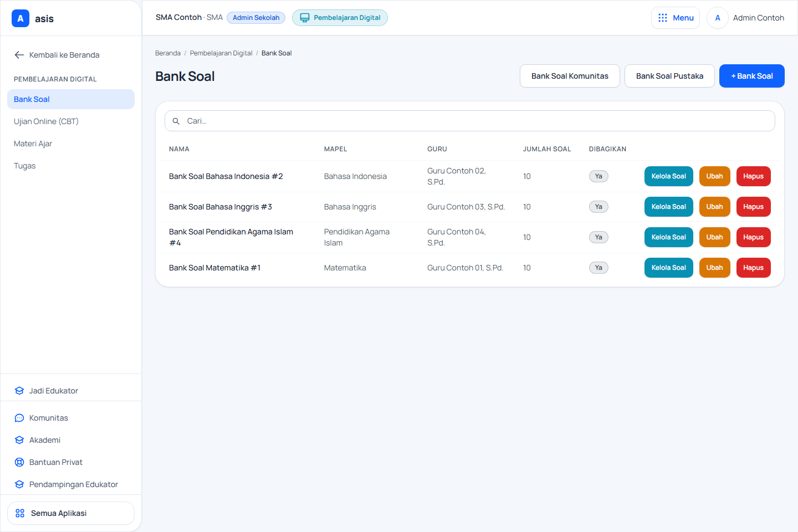Viewport: 798px width, 532px height.
Task: Click 'Bahasa Inggris' mapel cell
Action: (x=350, y=207)
